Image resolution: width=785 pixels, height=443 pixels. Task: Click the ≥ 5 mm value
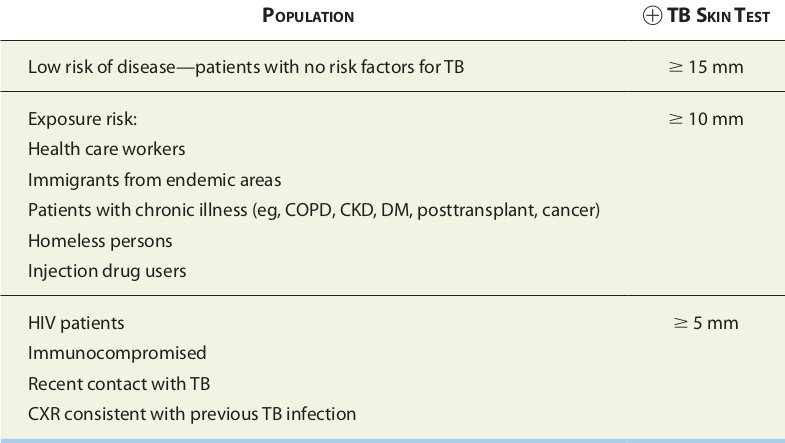[x=706, y=323]
